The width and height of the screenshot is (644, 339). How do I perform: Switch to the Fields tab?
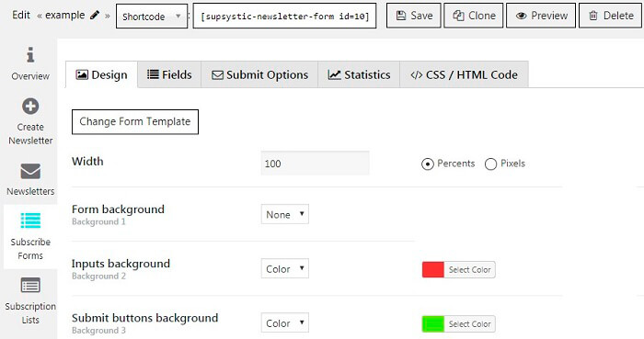pos(169,74)
